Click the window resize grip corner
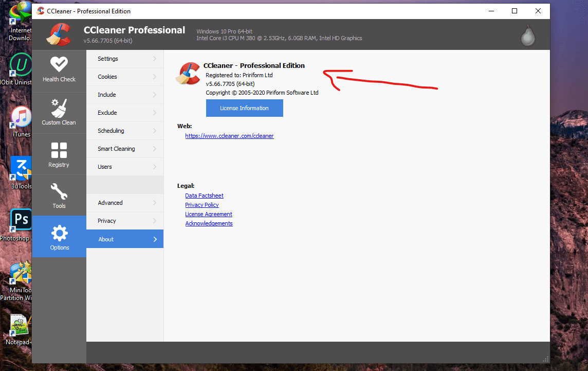 pyautogui.click(x=546, y=359)
